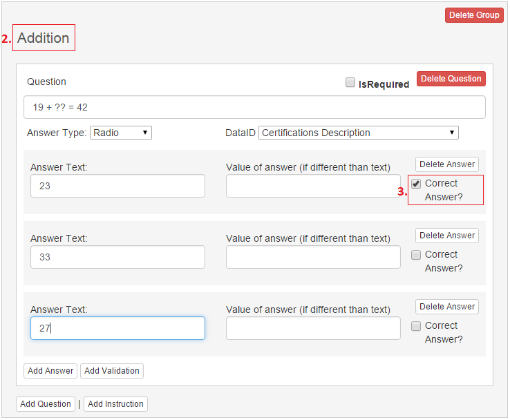Uncheck Correct Answer for answer 23
The image size is (510, 420).
click(x=416, y=184)
